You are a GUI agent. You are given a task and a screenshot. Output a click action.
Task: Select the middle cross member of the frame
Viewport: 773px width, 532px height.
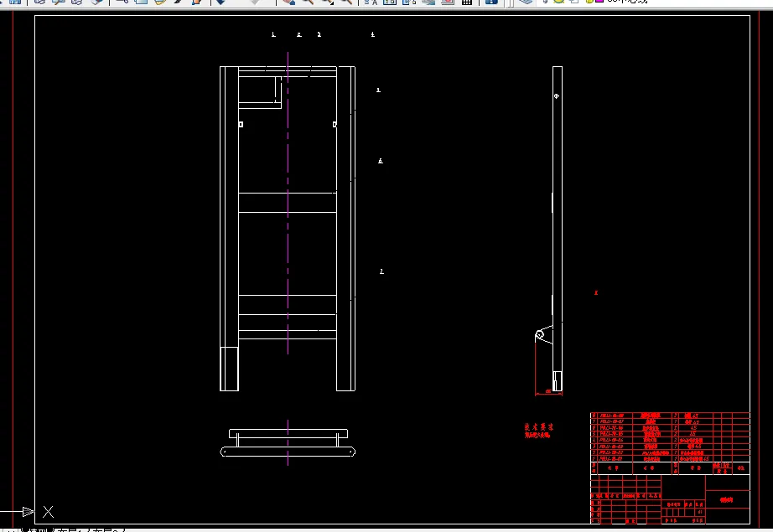pyautogui.click(x=288, y=203)
